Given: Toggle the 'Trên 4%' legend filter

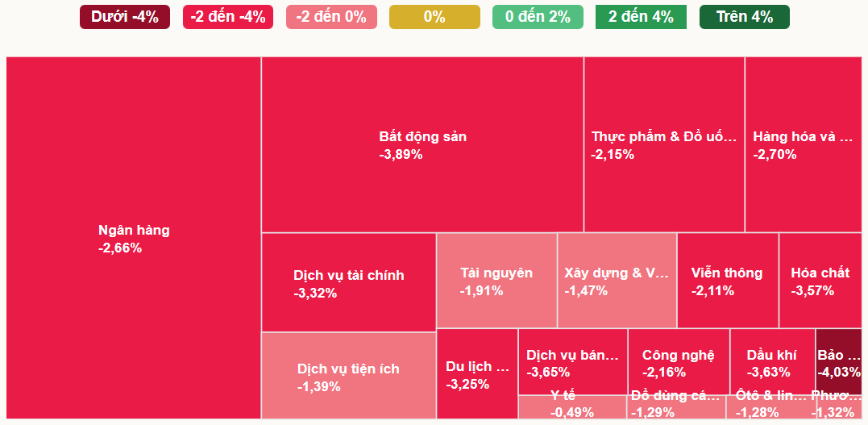Looking at the screenshot, I should (744, 17).
